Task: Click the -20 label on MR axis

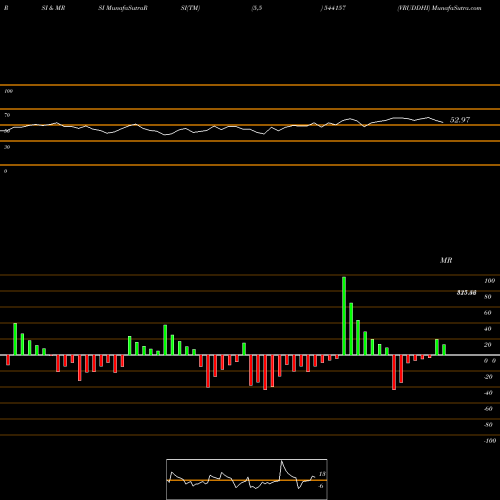Action: [x=488, y=377]
